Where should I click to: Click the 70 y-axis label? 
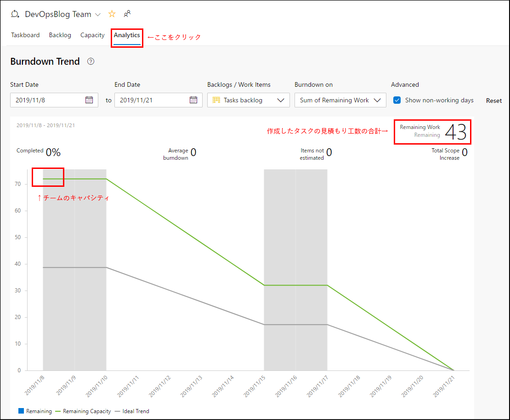coord(17,184)
